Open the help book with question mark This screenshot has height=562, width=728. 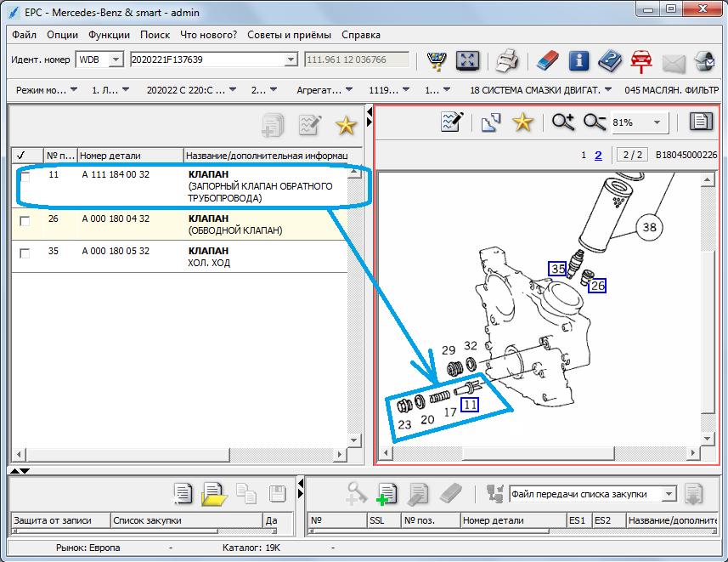610,61
